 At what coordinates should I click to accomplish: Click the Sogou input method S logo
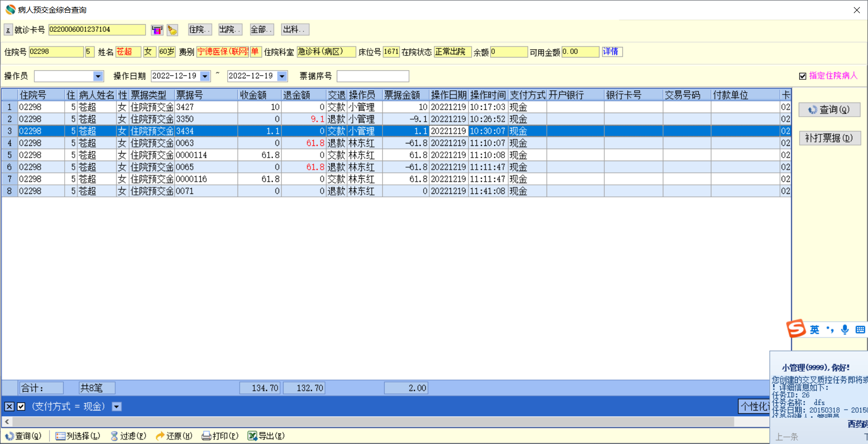pos(796,329)
